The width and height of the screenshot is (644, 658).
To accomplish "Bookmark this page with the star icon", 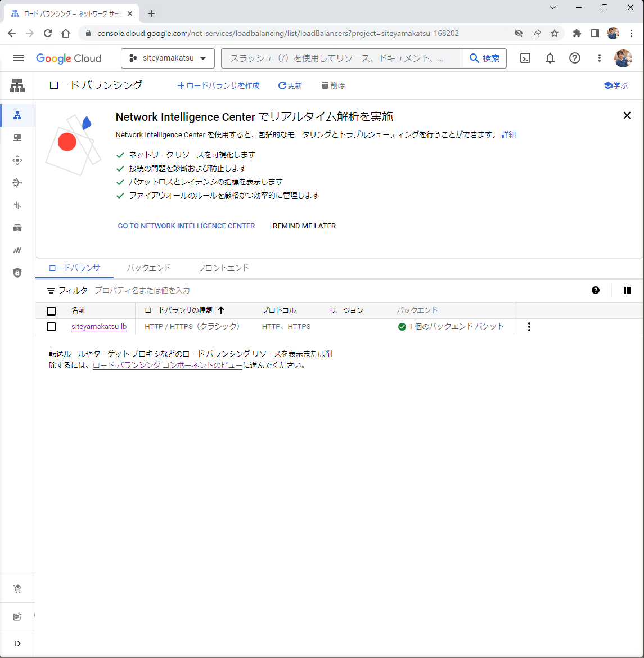I will (555, 33).
